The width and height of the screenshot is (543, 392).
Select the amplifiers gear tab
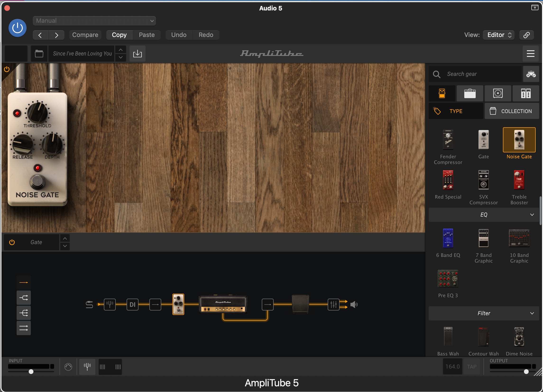pyautogui.click(x=470, y=93)
